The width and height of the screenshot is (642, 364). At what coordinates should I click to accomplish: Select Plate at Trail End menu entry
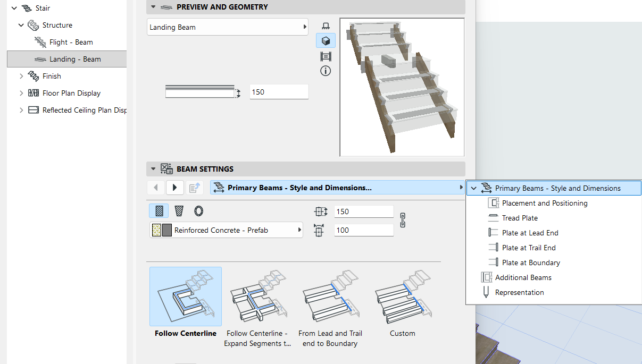(529, 248)
